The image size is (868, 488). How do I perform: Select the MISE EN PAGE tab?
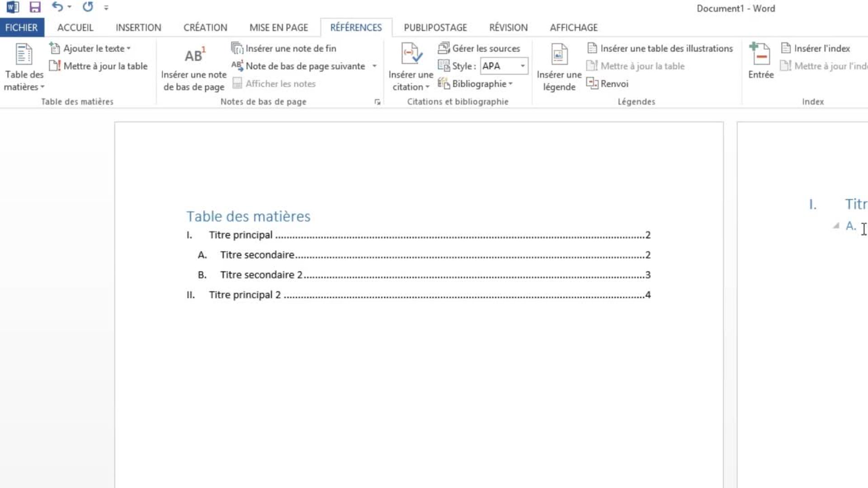(278, 28)
